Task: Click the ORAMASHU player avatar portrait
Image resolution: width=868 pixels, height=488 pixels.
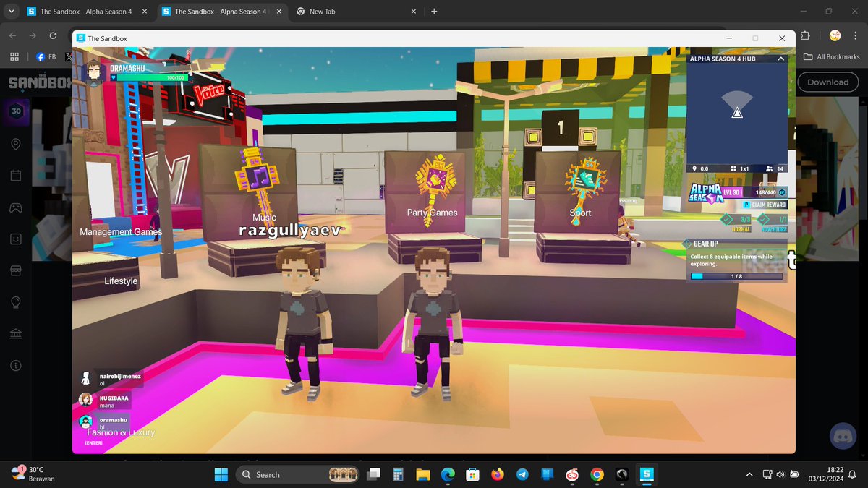Action: 94,73
